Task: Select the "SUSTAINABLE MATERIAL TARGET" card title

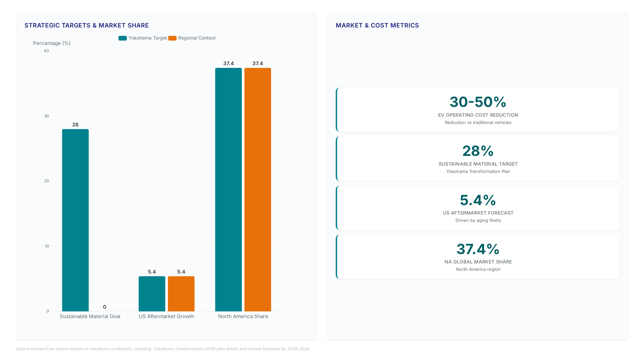Action: click(478, 164)
